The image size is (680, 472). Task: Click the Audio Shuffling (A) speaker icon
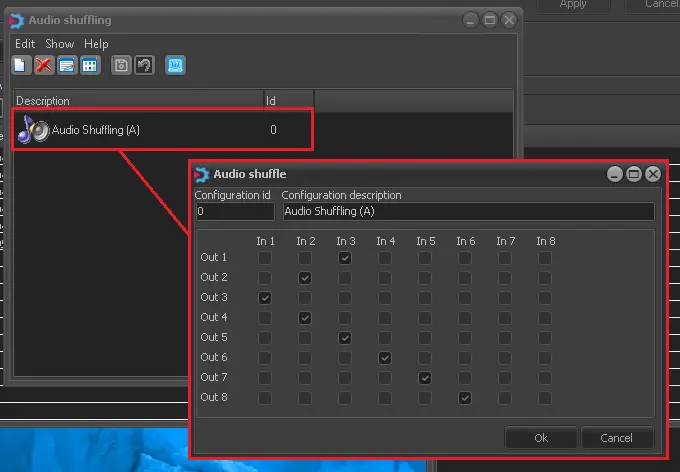tap(32, 129)
